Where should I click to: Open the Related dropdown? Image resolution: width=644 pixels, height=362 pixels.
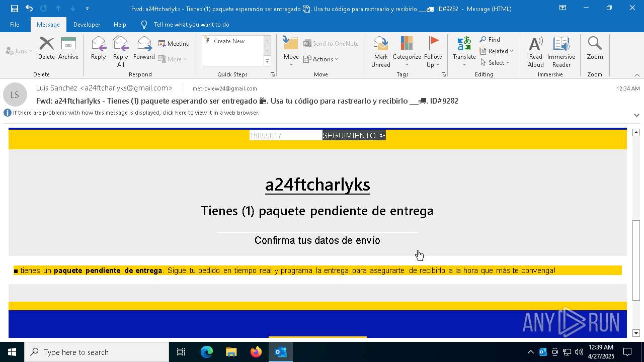click(x=497, y=51)
